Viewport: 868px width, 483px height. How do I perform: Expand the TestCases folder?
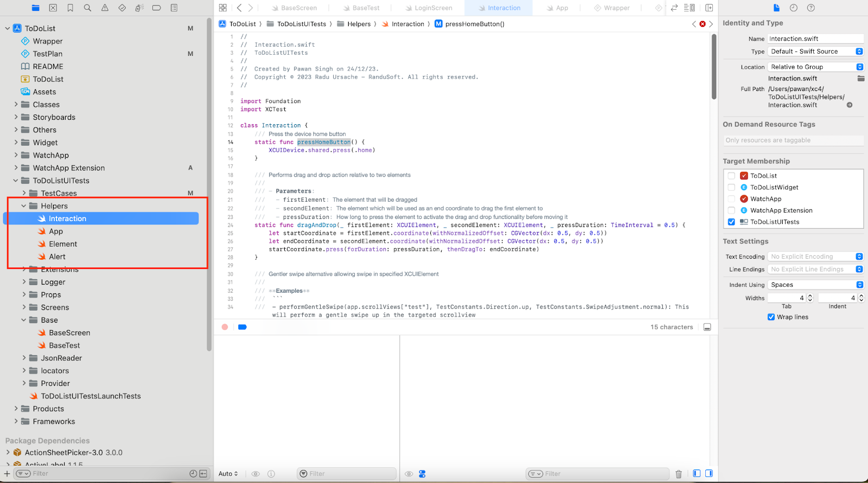(24, 193)
